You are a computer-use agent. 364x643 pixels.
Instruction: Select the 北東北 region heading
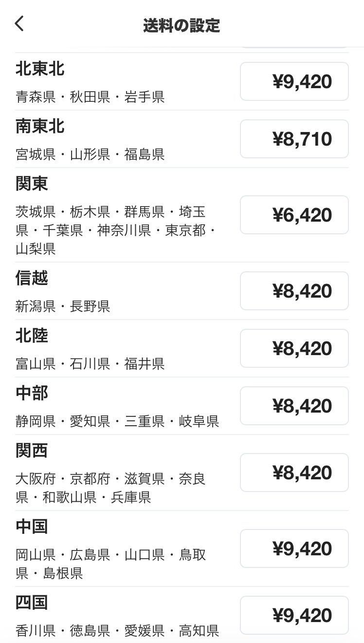coord(40,69)
